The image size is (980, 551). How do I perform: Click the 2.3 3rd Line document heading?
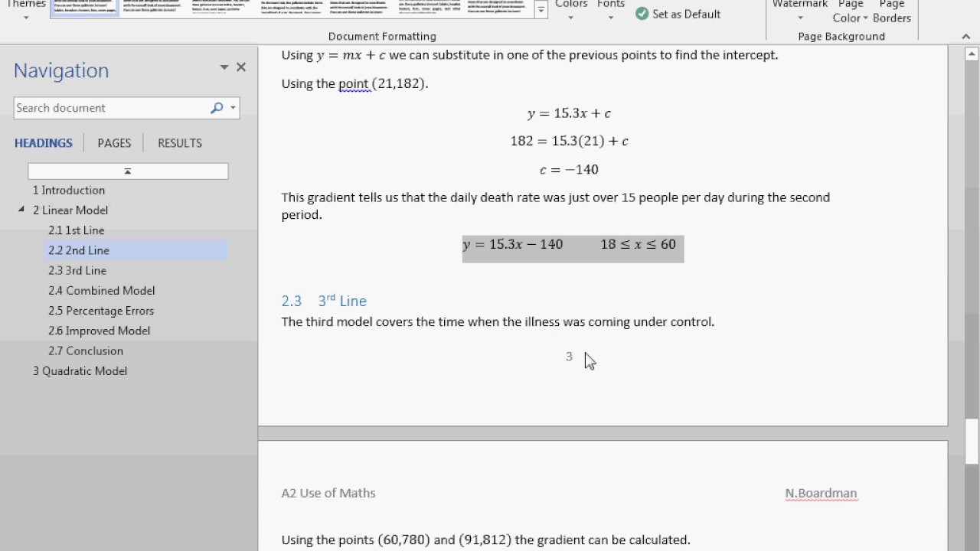point(324,301)
